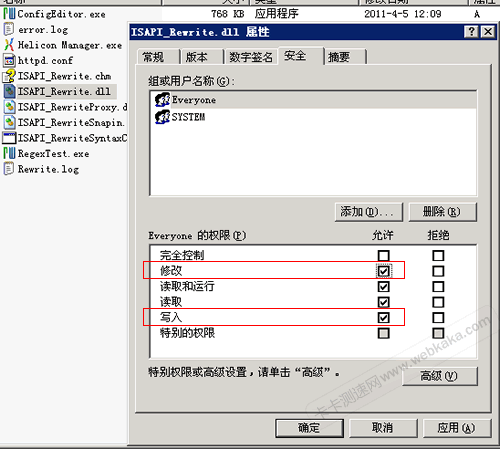
Task: Click the ISAPI_Rewrite.dll file icon
Action: [9, 91]
